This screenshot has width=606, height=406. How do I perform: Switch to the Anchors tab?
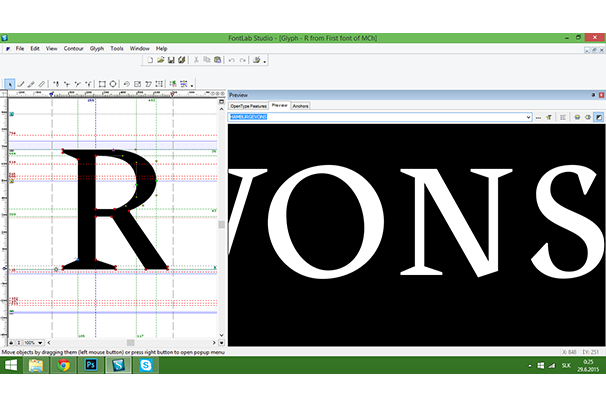click(301, 105)
